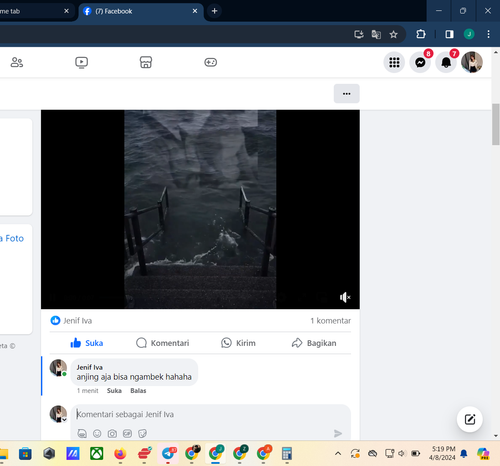This screenshot has height=466, width=500.
Task: Open the Friends icon in Facebook navigation
Action: [x=17, y=62]
